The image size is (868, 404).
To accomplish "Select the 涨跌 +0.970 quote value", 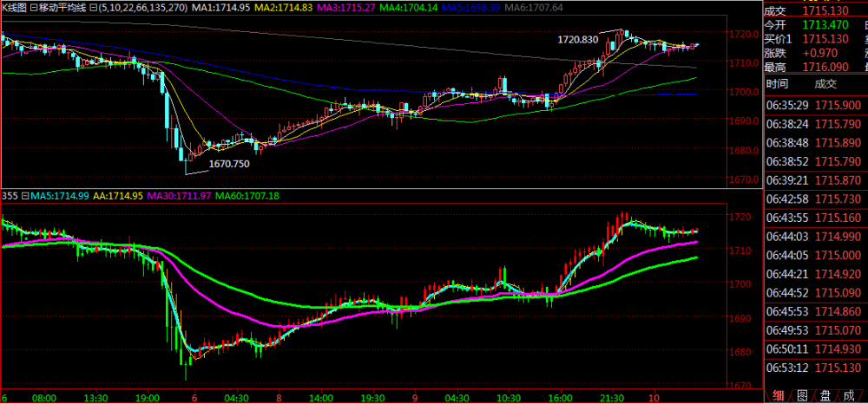I will [819, 54].
